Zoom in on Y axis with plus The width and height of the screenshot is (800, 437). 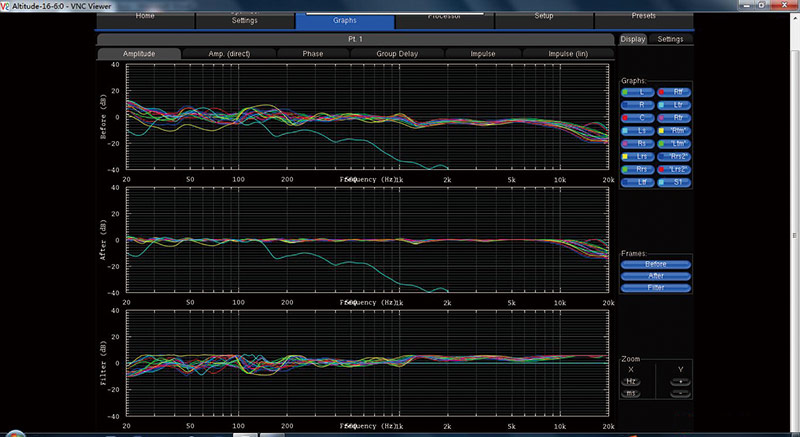pos(681,381)
